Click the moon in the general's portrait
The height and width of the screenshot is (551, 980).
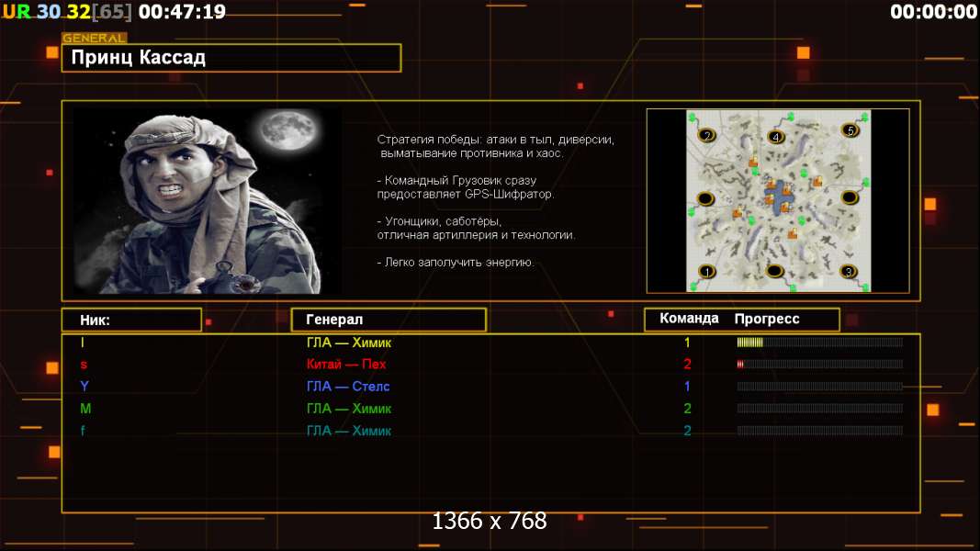pyautogui.click(x=289, y=130)
